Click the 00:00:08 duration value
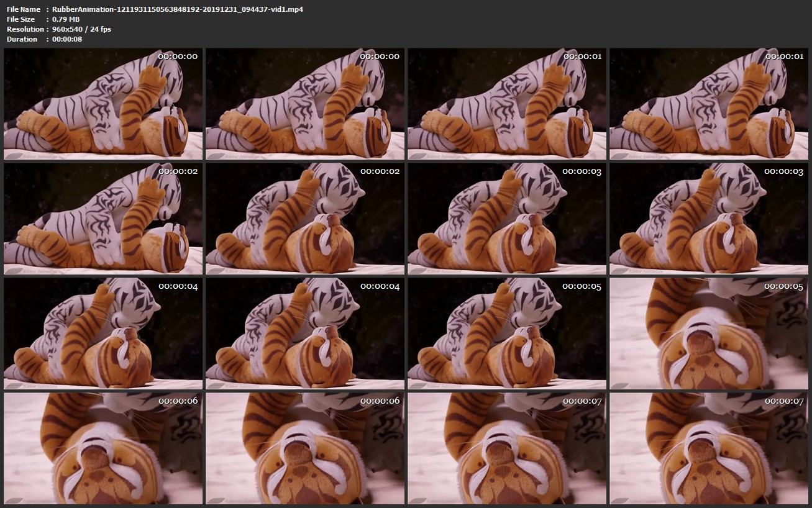 click(x=67, y=39)
